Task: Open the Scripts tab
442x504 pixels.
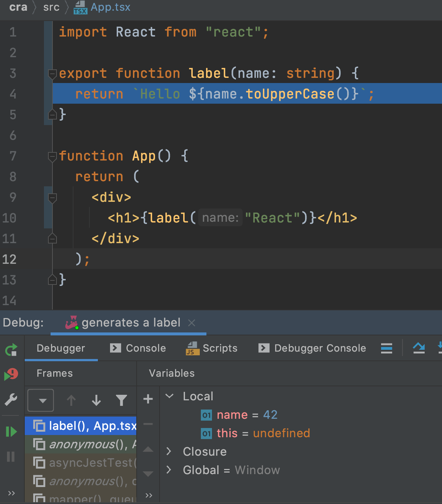Action: click(x=212, y=348)
